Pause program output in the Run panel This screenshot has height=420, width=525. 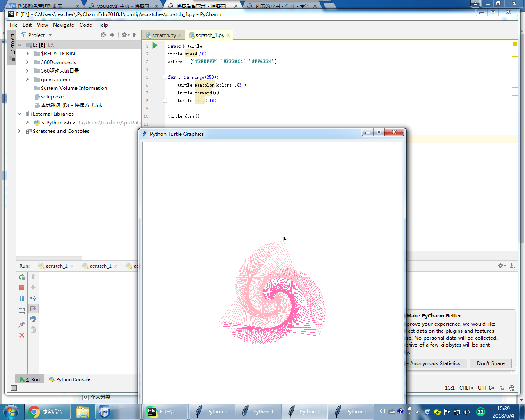coord(22,298)
